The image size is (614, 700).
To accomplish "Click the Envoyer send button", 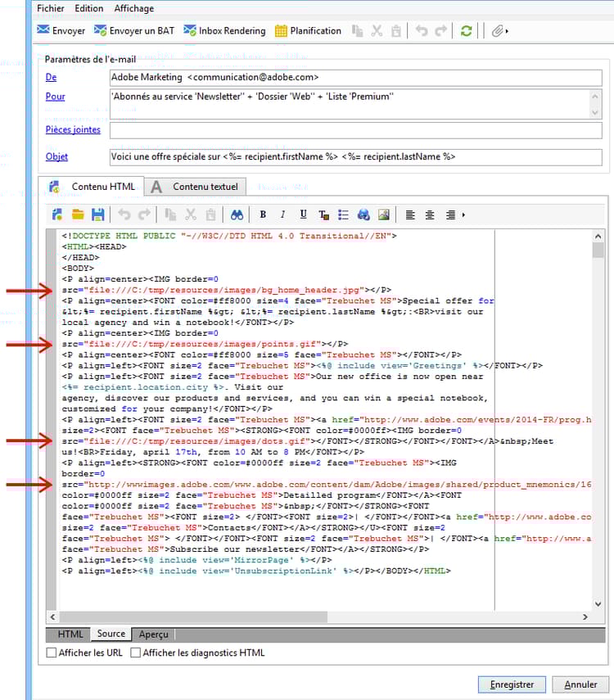I will click(61, 31).
